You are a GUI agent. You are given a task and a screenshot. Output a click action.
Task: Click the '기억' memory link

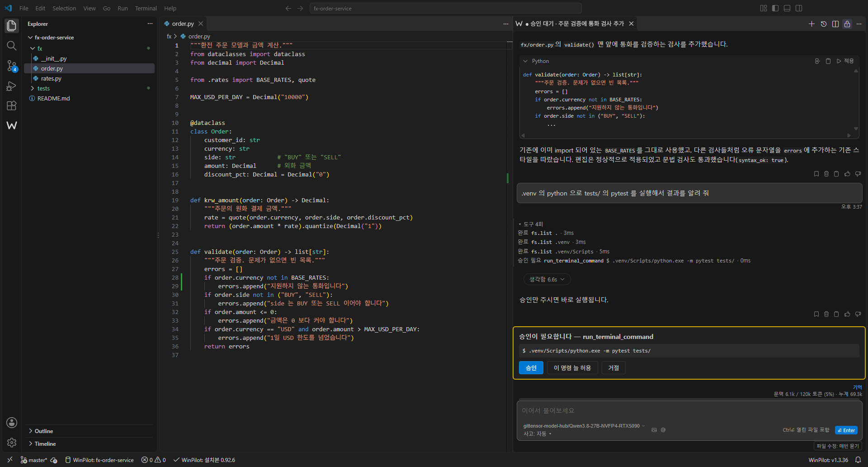click(857, 387)
